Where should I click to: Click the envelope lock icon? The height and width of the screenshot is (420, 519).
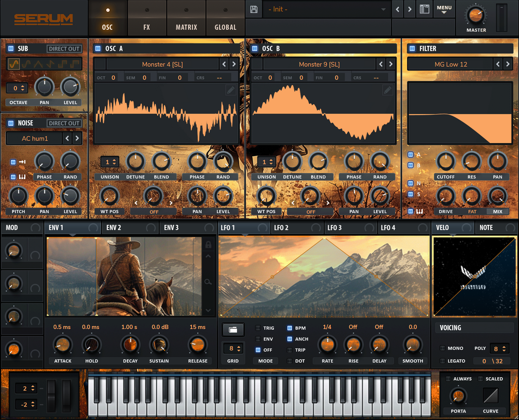(x=208, y=245)
